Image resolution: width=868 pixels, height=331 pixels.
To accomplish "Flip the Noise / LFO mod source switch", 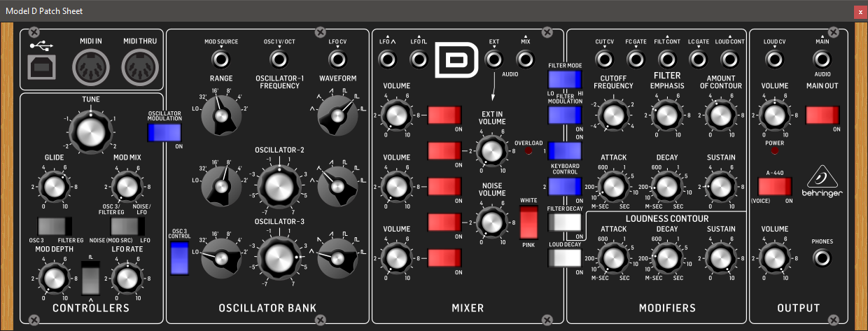I will point(127,226).
